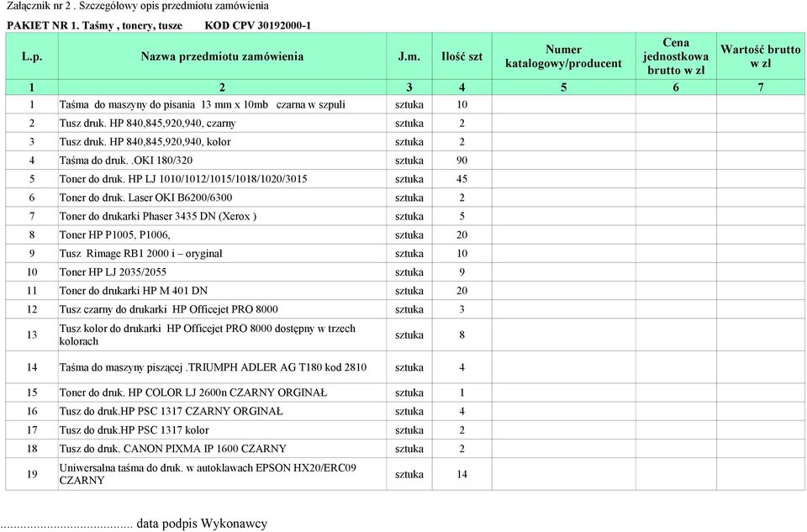Click column index '7' in the numbering row
This screenshot has height=532, width=807.
761,87
